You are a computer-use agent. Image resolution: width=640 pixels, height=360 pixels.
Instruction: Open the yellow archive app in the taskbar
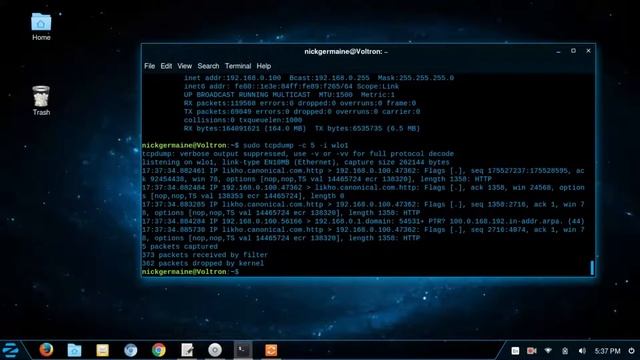coord(102,350)
